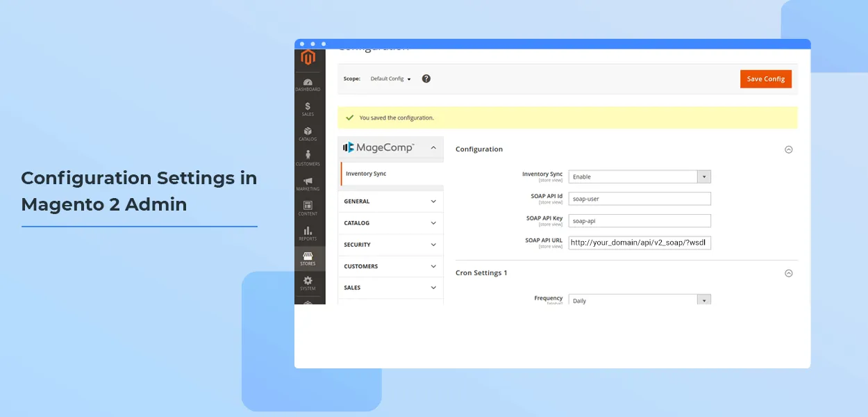Open the Default Config scope dropdown
Image resolution: width=868 pixels, height=417 pixels.
coord(390,79)
